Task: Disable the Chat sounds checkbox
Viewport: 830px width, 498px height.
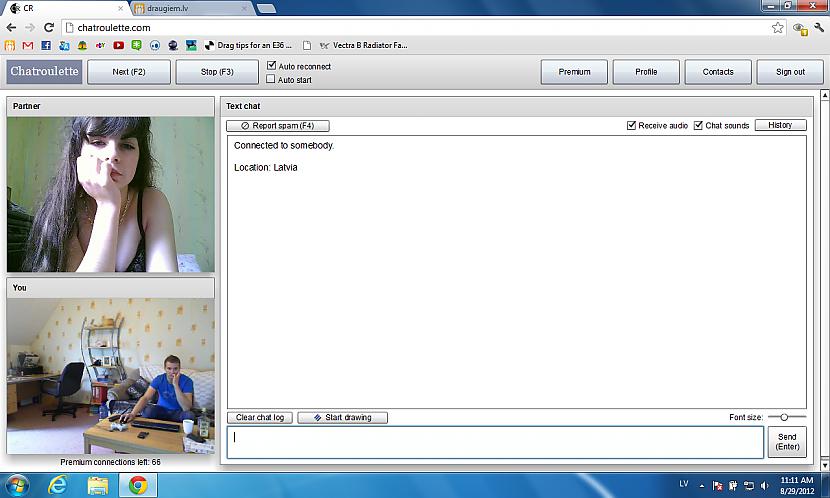Action: click(x=698, y=125)
